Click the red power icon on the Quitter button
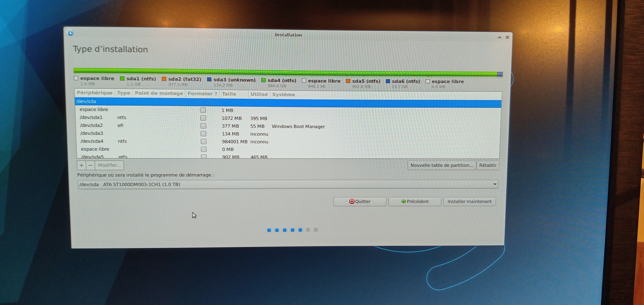The width and height of the screenshot is (644, 305). pyautogui.click(x=351, y=202)
